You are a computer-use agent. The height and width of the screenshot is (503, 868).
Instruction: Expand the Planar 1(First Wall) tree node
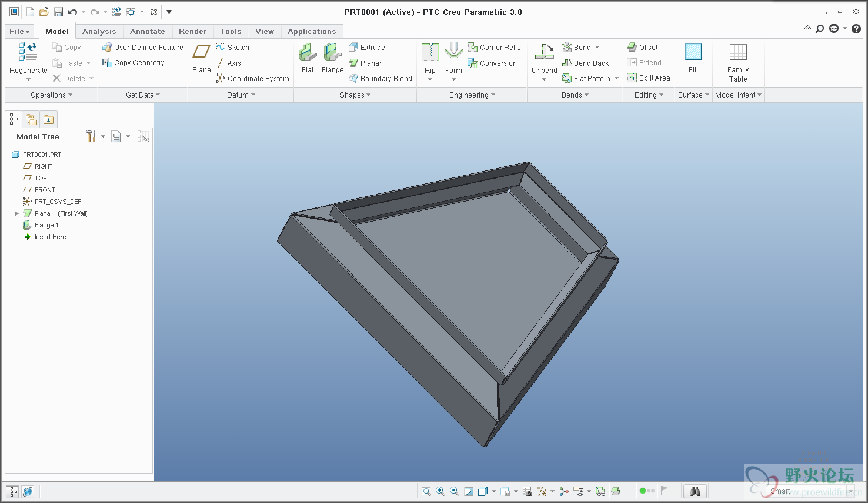[x=16, y=213]
